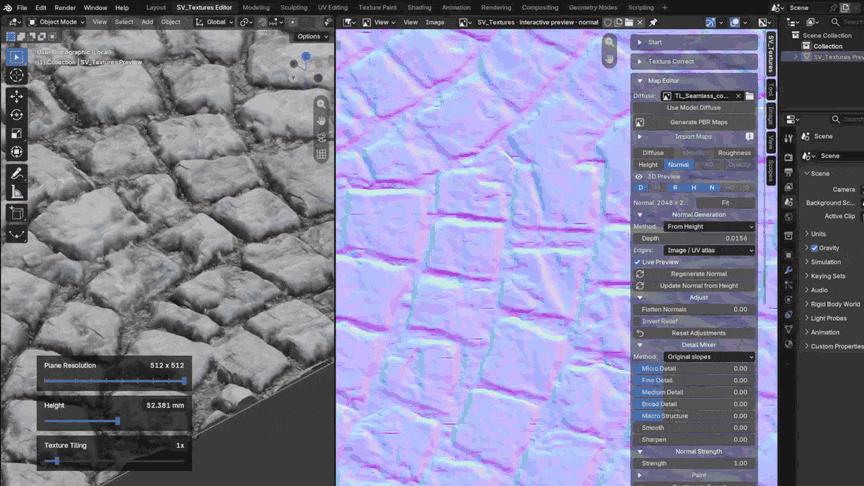The width and height of the screenshot is (864, 486).
Task: Select the Height map tab
Action: 648,165
